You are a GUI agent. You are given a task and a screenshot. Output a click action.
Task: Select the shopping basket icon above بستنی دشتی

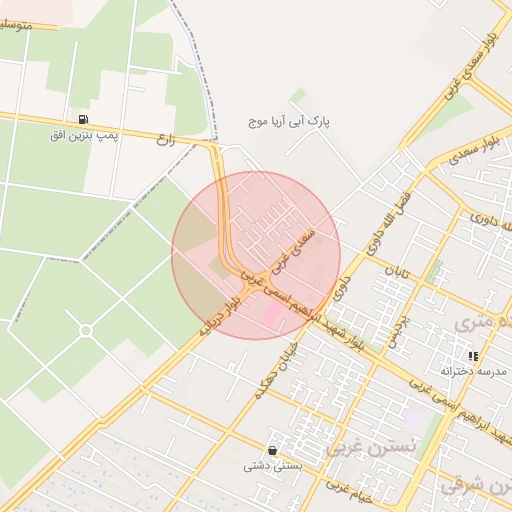(273, 451)
